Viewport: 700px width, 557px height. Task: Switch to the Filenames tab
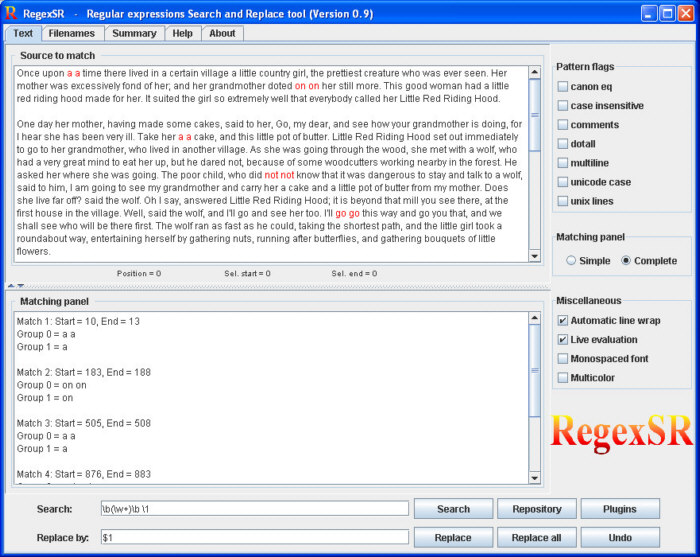[x=71, y=33]
